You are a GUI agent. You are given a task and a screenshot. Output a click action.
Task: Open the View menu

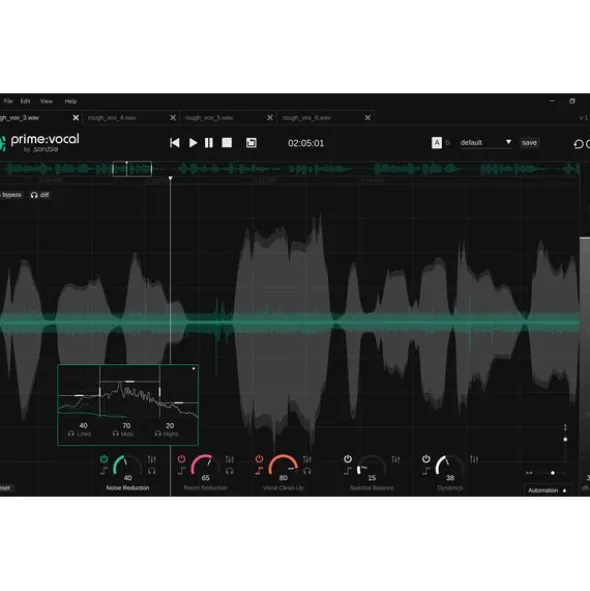point(46,101)
